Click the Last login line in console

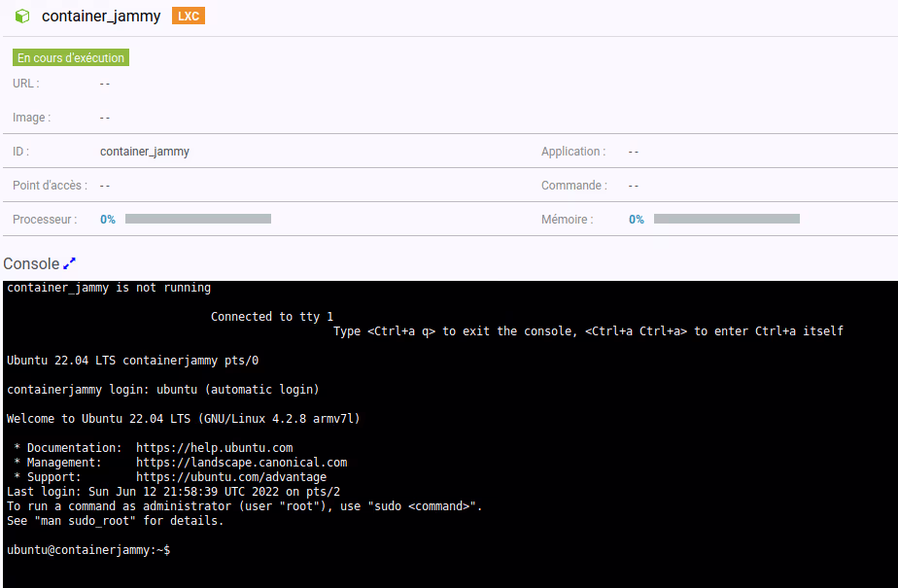tap(160, 492)
